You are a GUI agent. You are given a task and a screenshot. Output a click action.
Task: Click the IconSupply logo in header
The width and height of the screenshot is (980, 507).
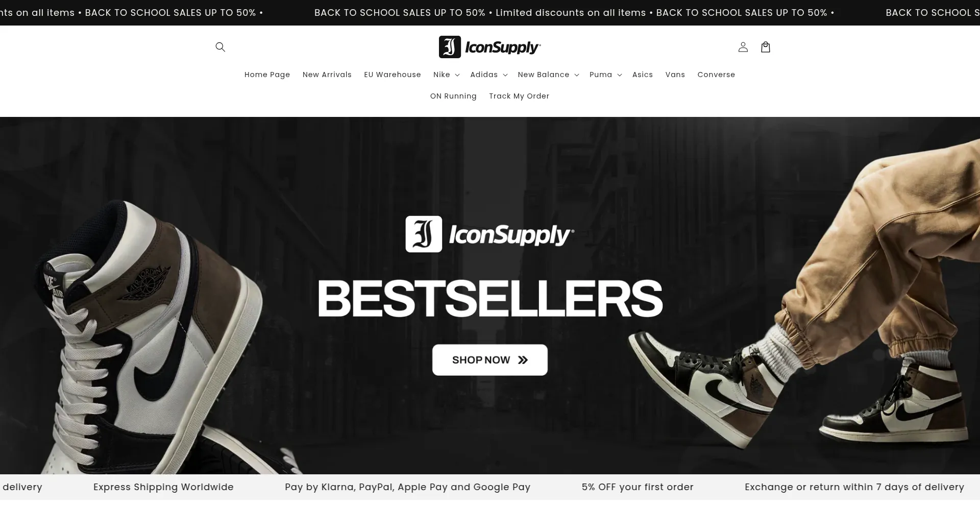click(489, 47)
